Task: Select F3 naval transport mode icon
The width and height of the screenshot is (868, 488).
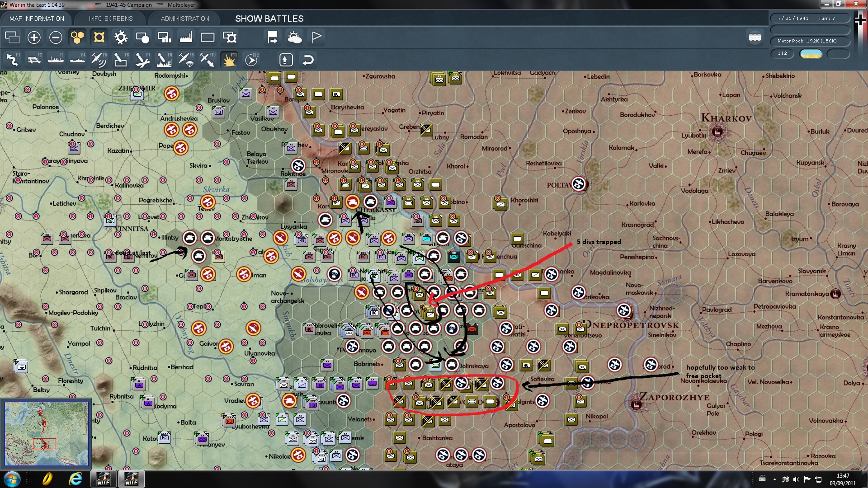Action: [56, 60]
